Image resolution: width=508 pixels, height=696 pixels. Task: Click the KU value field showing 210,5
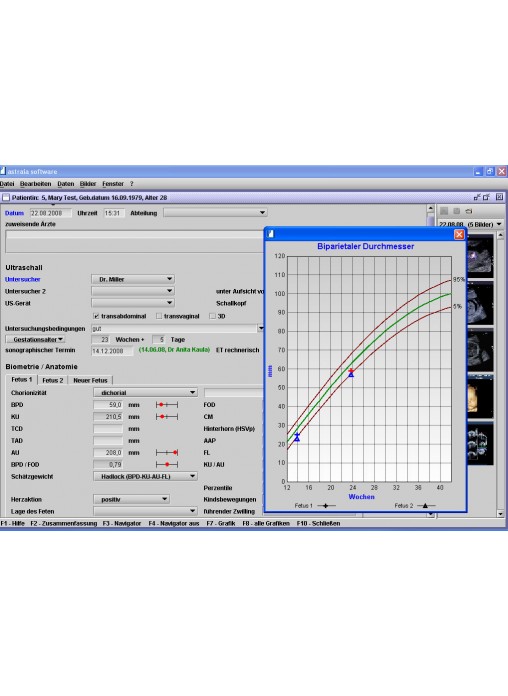[x=108, y=417]
